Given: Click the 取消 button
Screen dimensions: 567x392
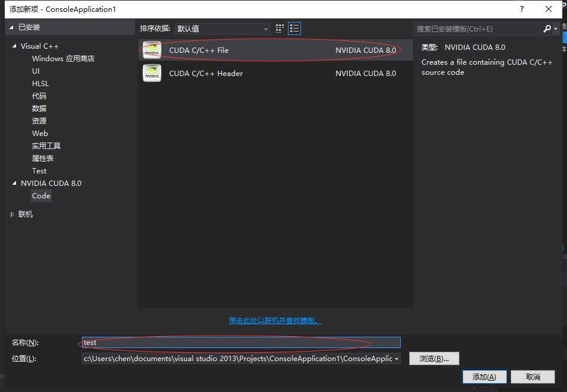Looking at the screenshot, I should [x=533, y=377].
